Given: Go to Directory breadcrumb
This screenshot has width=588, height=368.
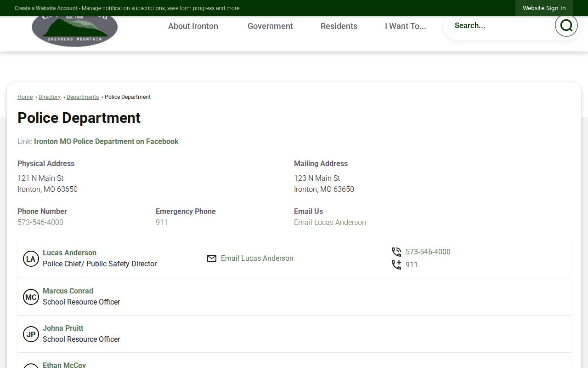Looking at the screenshot, I should pyautogui.click(x=50, y=97).
